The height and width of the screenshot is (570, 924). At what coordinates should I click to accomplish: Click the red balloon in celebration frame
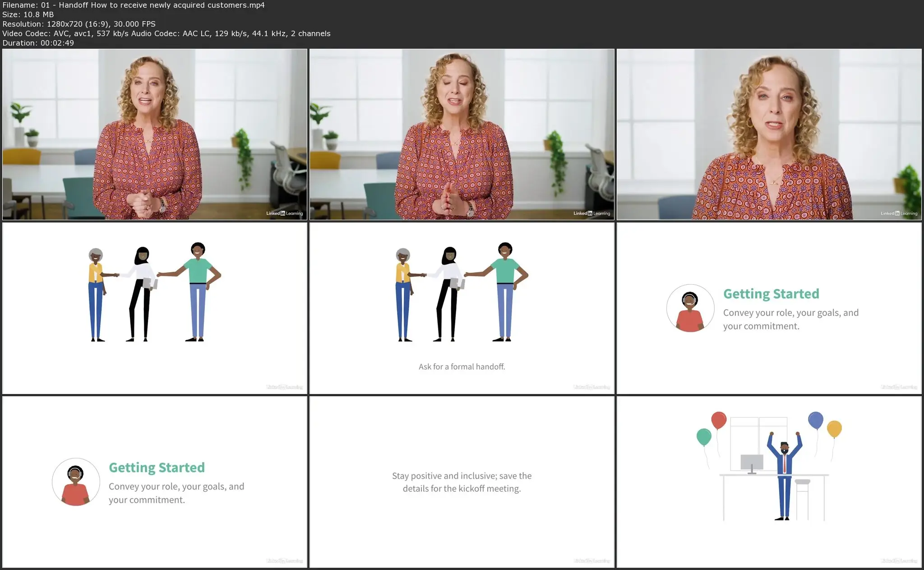pos(719,420)
